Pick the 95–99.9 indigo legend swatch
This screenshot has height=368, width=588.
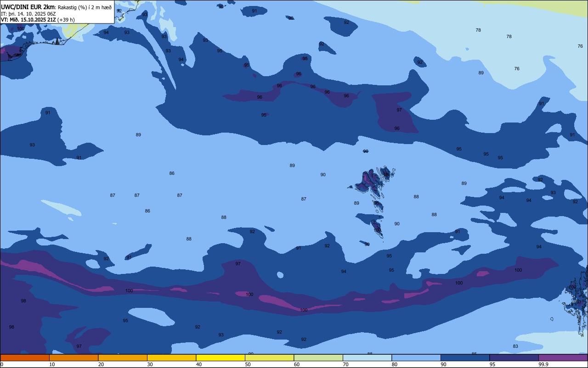[x=514, y=358]
